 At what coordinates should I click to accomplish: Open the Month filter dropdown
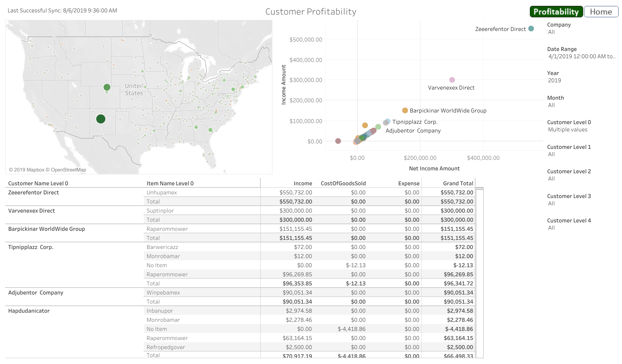[551, 105]
